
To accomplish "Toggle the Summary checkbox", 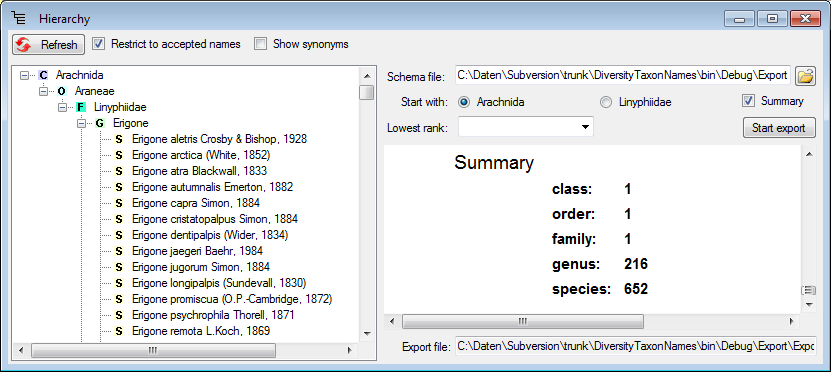I will pos(748,101).
